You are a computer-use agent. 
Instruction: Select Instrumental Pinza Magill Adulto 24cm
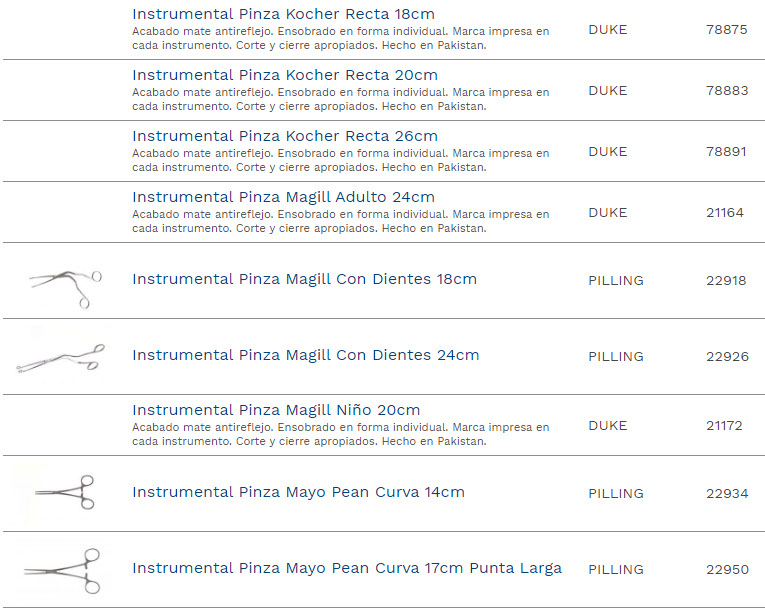click(x=283, y=197)
